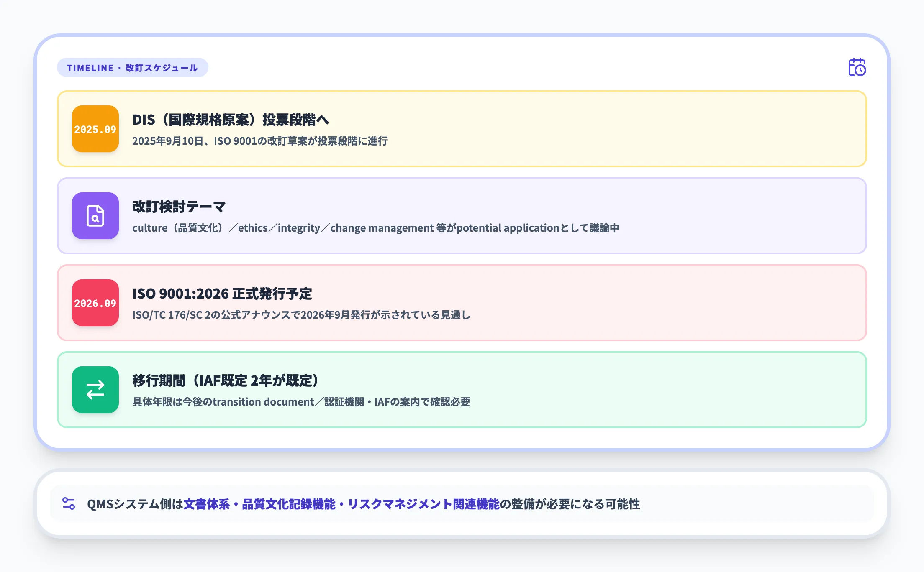The image size is (924, 572).
Task: Click the magnifier inside the document icon
Action: (x=95, y=219)
